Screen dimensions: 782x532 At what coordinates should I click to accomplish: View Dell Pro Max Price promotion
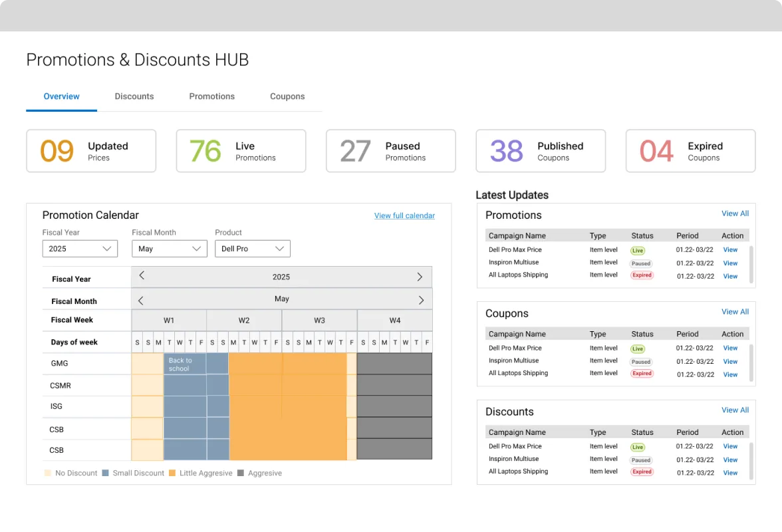[x=730, y=250]
